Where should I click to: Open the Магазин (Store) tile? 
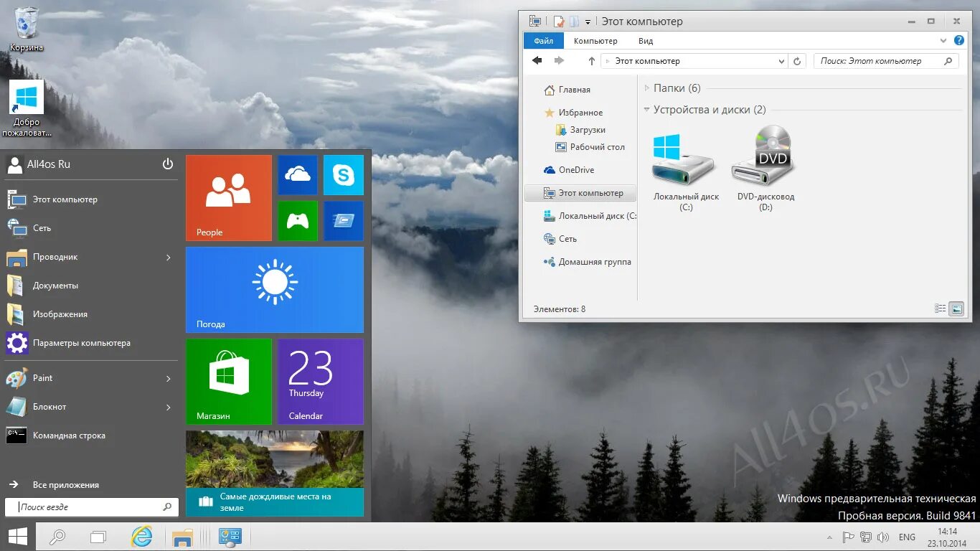tap(228, 381)
